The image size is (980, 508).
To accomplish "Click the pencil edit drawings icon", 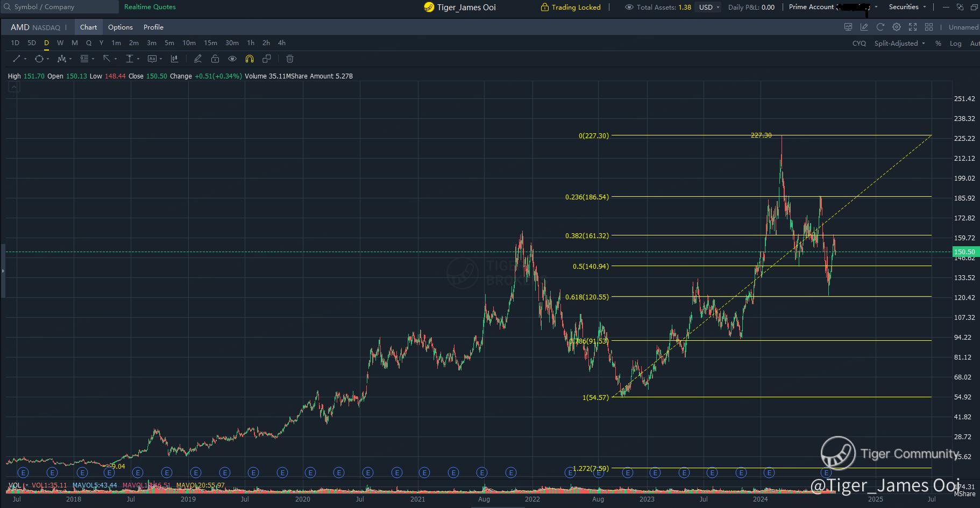I will pyautogui.click(x=198, y=59).
